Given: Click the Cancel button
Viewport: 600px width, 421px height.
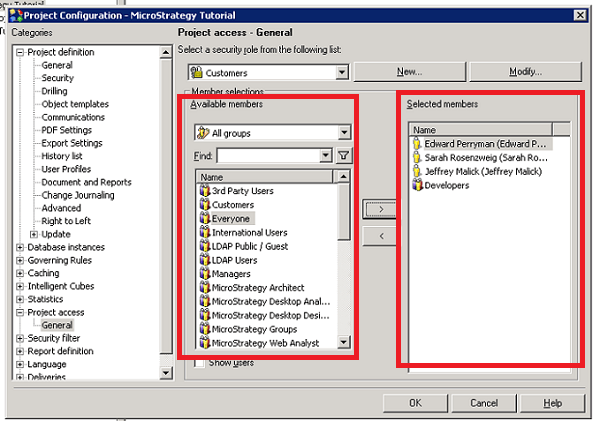Looking at the screenshot, I should tap(484, 403).
